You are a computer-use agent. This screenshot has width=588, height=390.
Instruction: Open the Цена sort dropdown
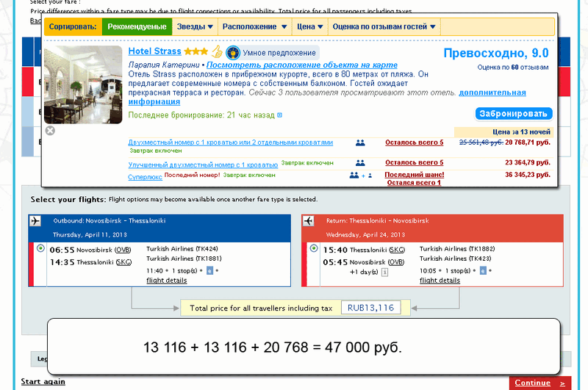(x=309, y=26)
